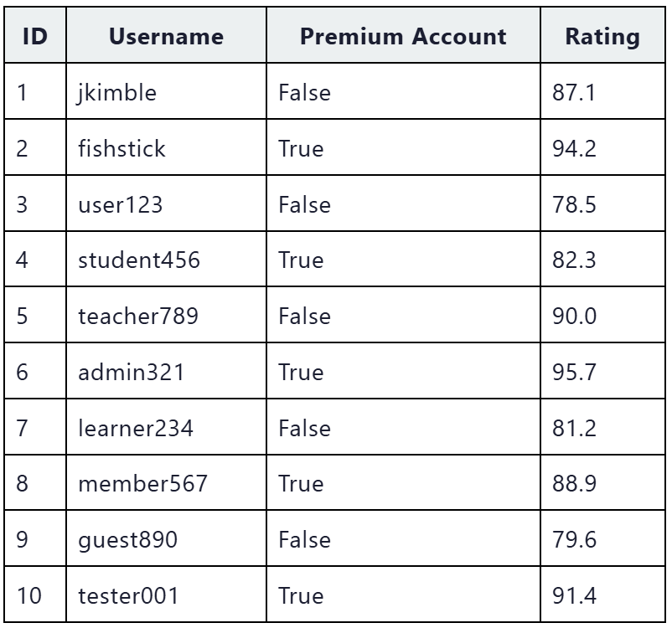Image resolution: width=672 pixels, height=628 pixels.
Task: Select the jkimble username cell
Action: 166,91
